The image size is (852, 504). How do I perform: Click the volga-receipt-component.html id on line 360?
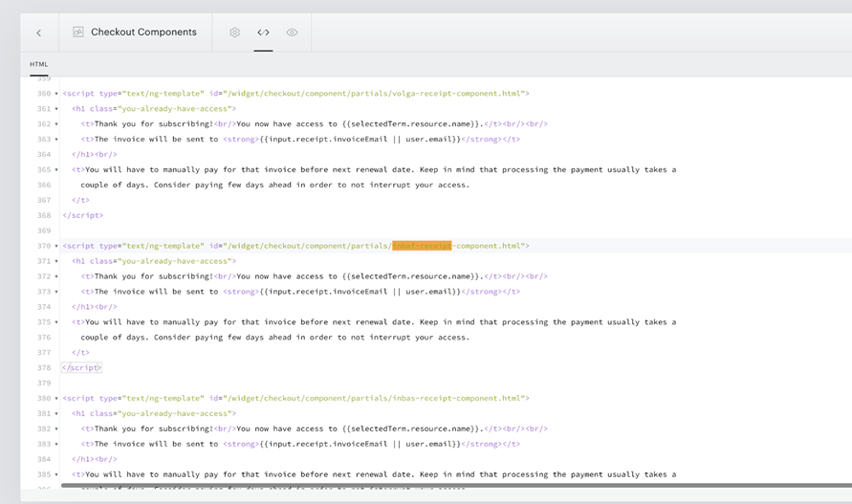pyautogui.click(x=456, y=94)
